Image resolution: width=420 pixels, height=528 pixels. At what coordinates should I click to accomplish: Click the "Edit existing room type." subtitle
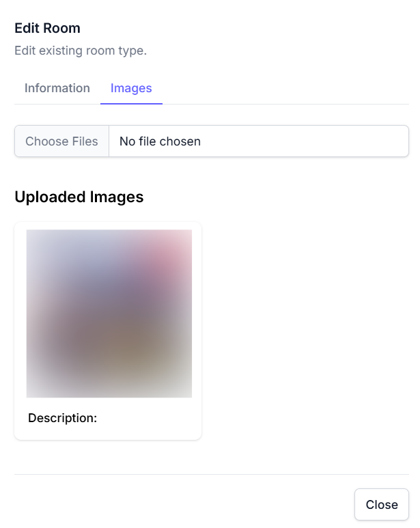pyautogui.click(x=81, y=51)
